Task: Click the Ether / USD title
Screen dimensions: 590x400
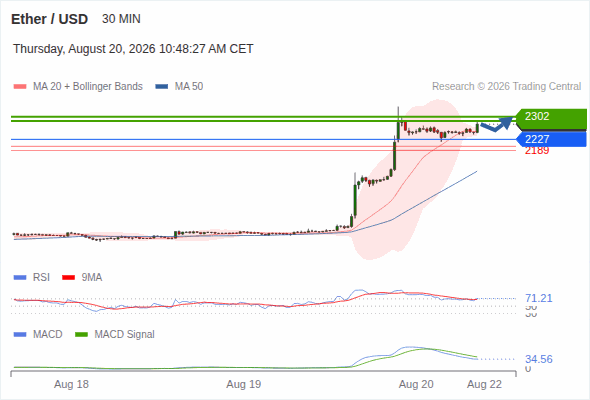Action: point(49,19)
